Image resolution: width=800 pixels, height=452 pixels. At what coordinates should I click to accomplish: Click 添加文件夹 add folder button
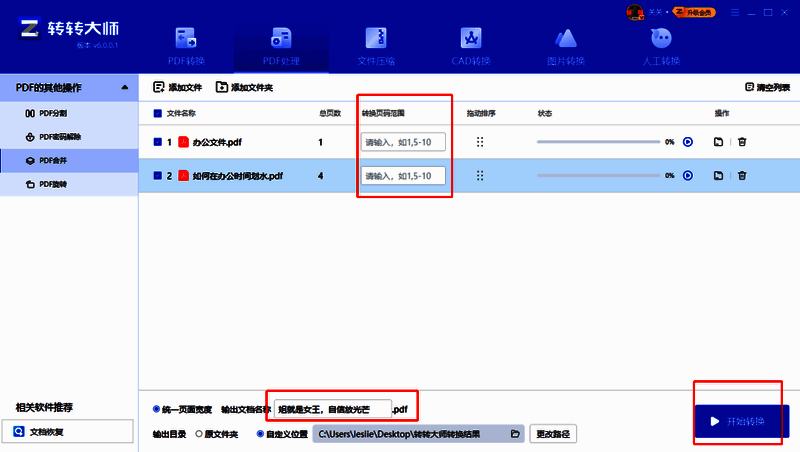[x=244, y=88]
